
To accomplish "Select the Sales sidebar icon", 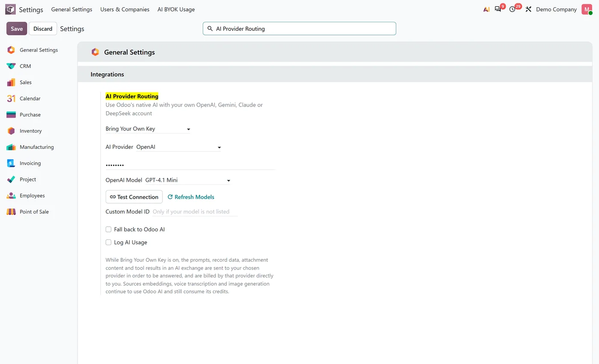I will (x=11, y=83).
